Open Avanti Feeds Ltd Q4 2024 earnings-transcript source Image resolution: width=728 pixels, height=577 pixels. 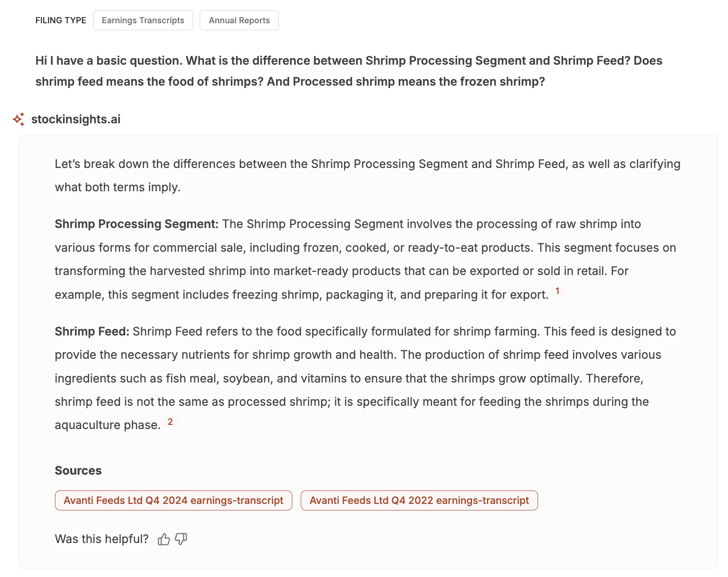click(x=174, y=501)
